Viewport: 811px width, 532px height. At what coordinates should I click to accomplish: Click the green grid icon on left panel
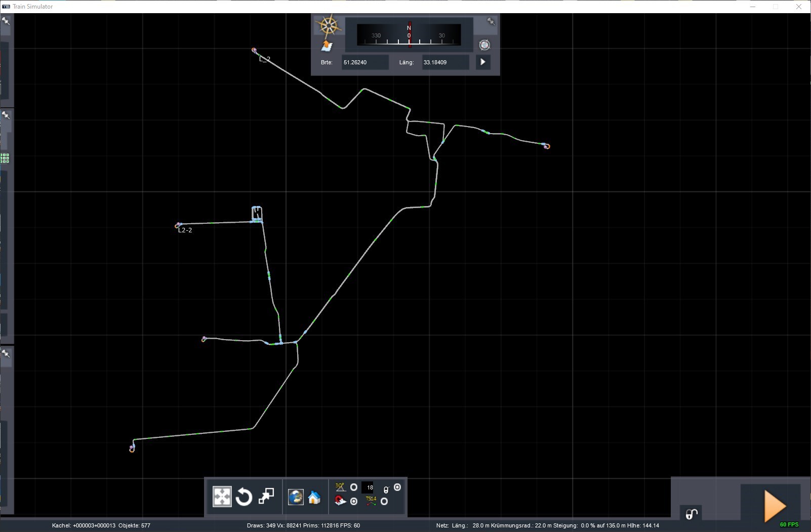[x=5, y=158]
